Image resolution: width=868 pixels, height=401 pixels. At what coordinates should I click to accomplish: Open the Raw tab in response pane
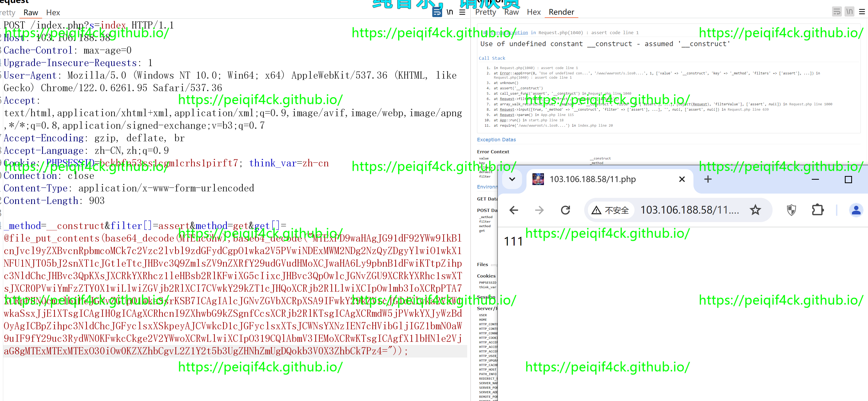coord(511,12)
